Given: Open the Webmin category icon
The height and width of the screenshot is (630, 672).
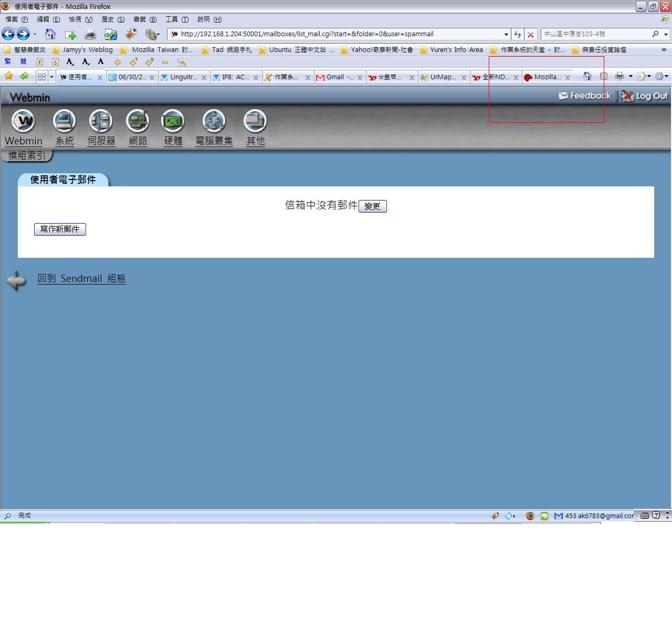Looking at the screenshot, I should [x=23, y=121].
